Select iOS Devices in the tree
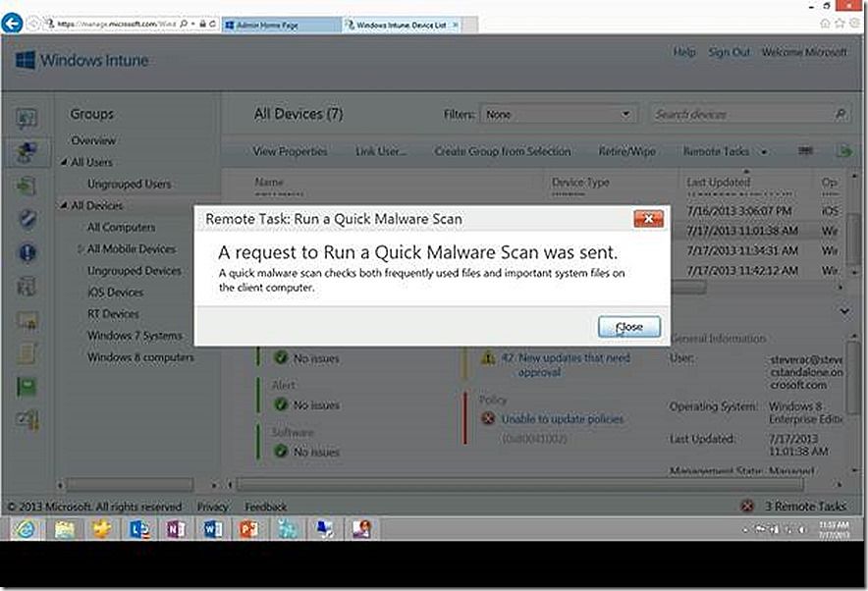The image size is (868, 591). pos(115,293)
